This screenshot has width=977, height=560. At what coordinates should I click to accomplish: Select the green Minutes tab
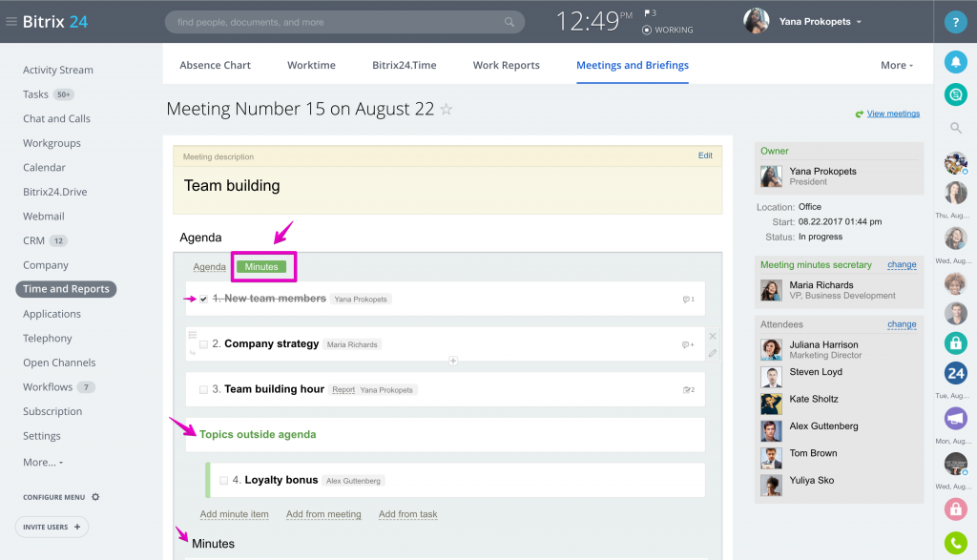click(x=261, y=266)
